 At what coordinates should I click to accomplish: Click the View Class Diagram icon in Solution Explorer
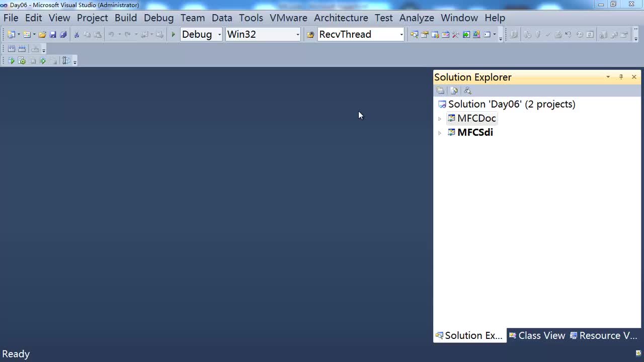coord(467,91)
